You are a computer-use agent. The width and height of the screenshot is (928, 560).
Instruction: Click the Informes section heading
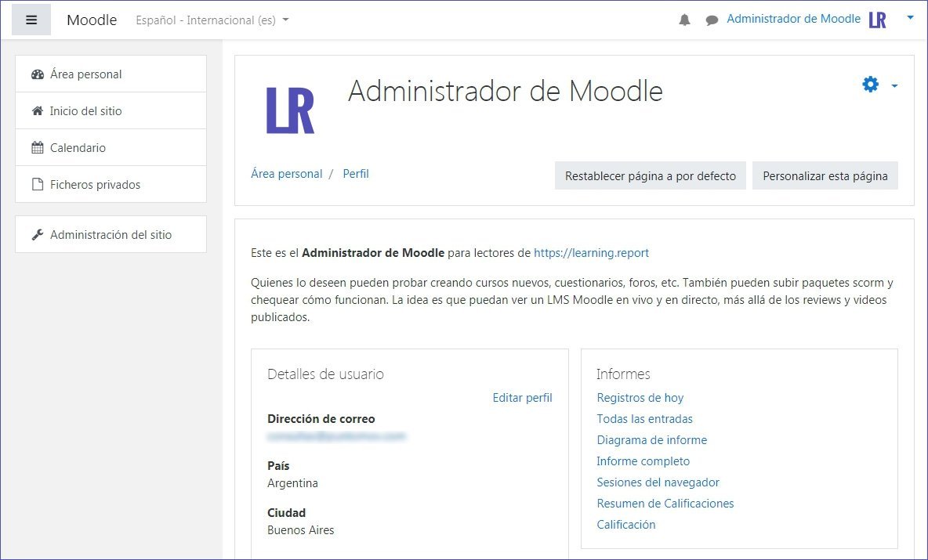[x=623, y=374]
